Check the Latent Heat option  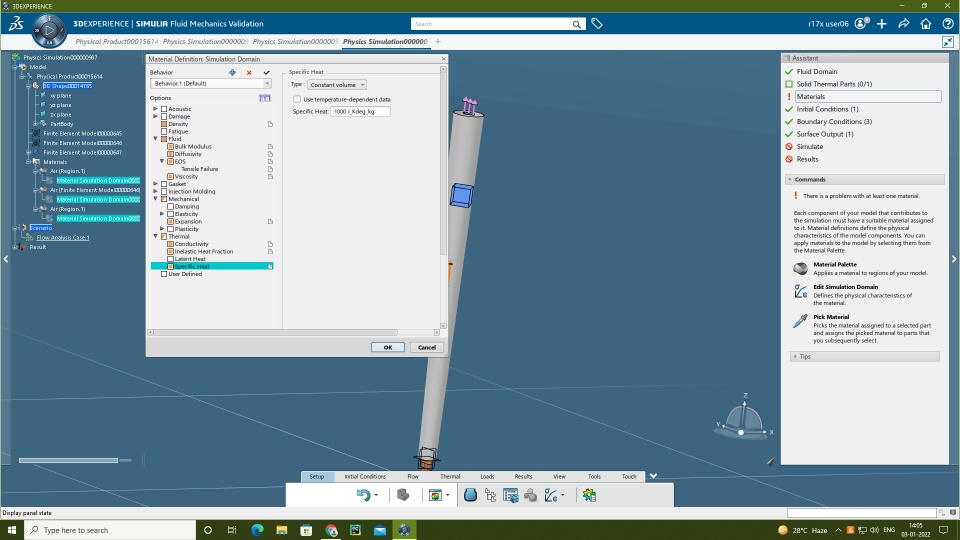click(171, 259)
